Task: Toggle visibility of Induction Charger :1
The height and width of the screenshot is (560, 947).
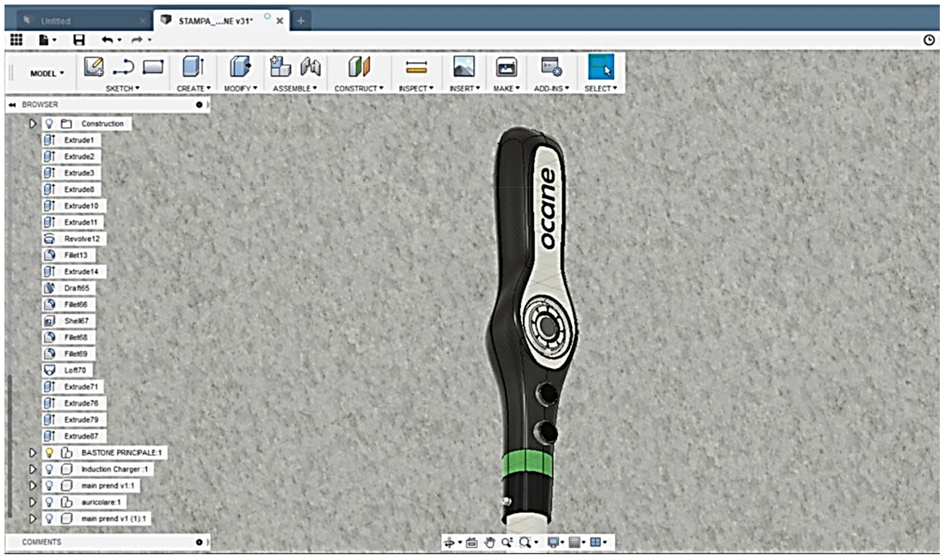Action: pyautogui.click(x=49, y=469)
